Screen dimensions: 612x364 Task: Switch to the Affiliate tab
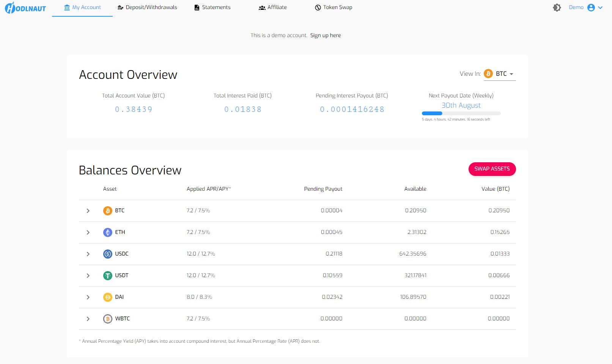coord(273,8)
